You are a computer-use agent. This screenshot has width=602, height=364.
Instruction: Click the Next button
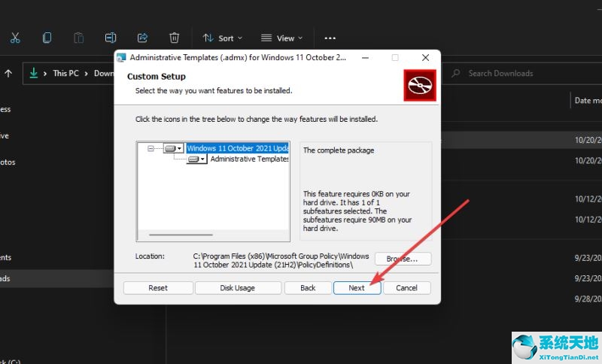[357, 288]
